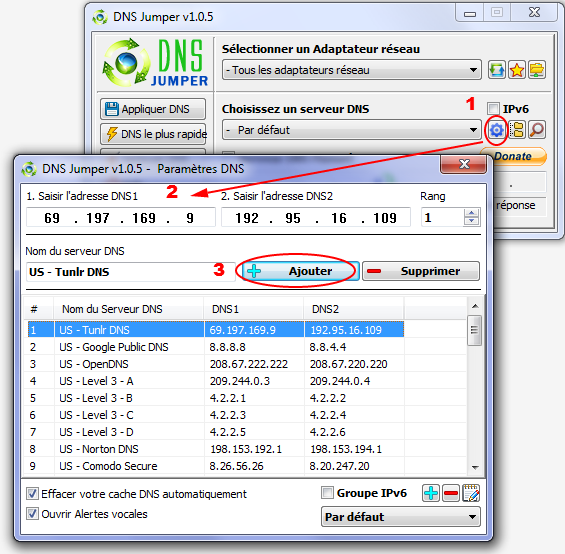
Task: Select the US - Tunlr DNS row
Action: pos(215,330)
